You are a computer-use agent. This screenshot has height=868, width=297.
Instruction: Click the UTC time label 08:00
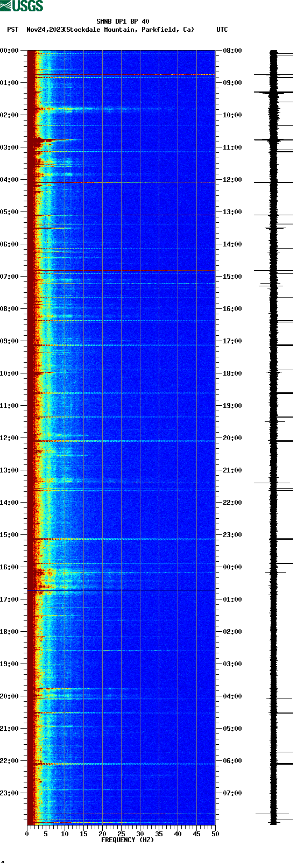click(x=232, y=51)
